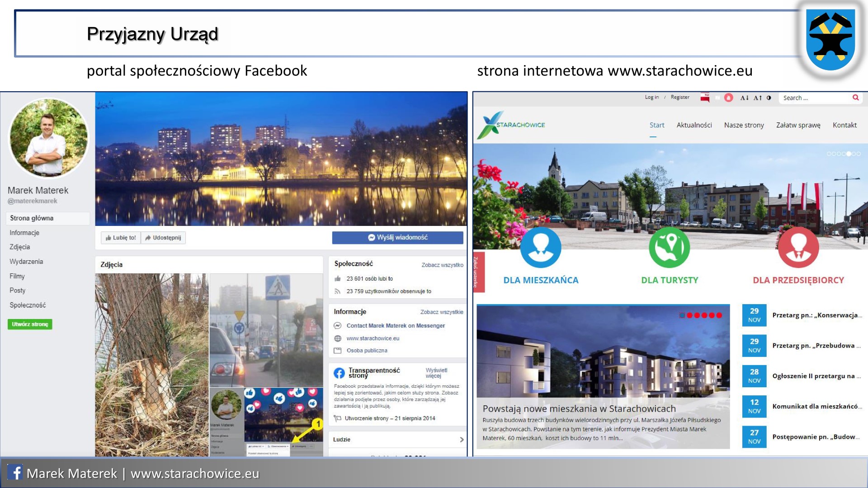Open Społeczność in Facebook sidebar
This screenshot has height=488, width=868.
(x=28, y=305)
